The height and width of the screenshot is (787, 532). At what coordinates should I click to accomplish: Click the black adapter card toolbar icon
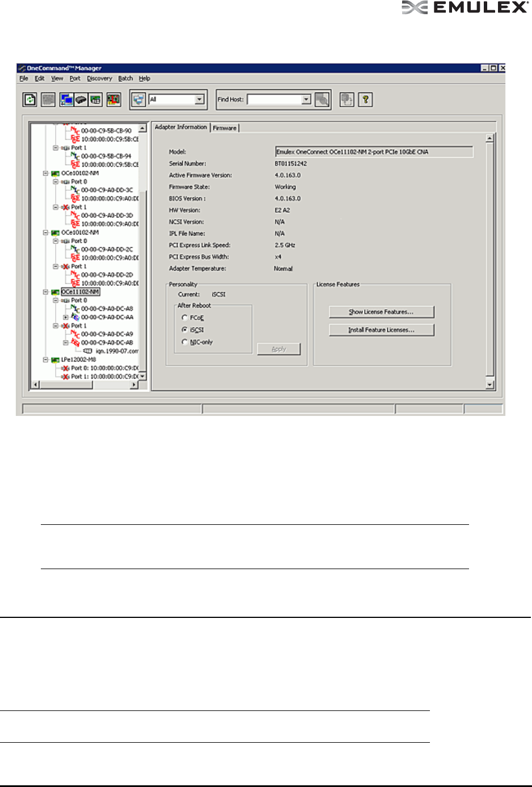[81, 100]
